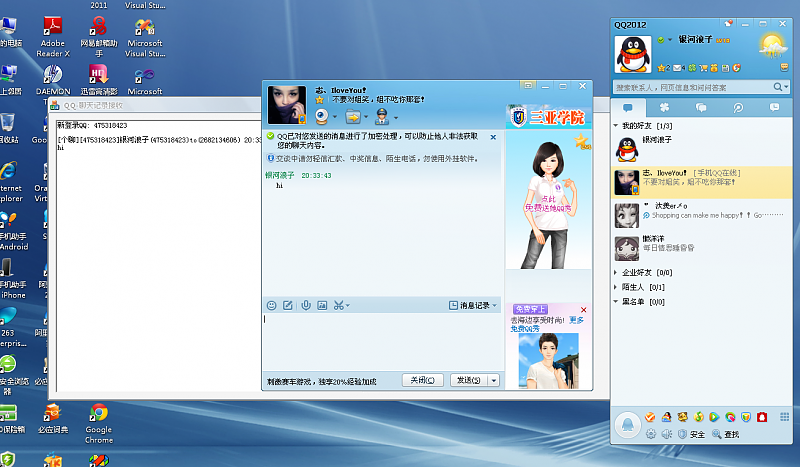Click the yellow star level icon in chat header

click(320, 100)
